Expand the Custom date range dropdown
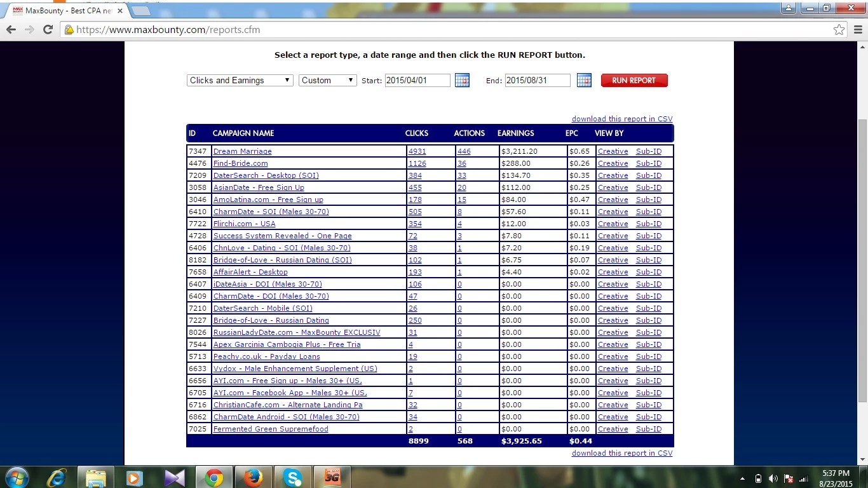This screenshot has width=868, height=488. click(328, 81)
